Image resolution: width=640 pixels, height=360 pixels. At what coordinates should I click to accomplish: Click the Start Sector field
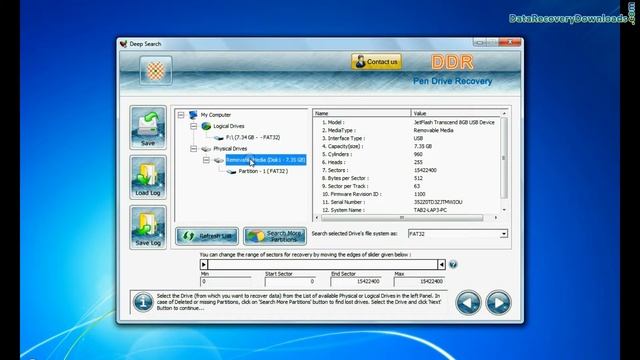pos(290,281)
